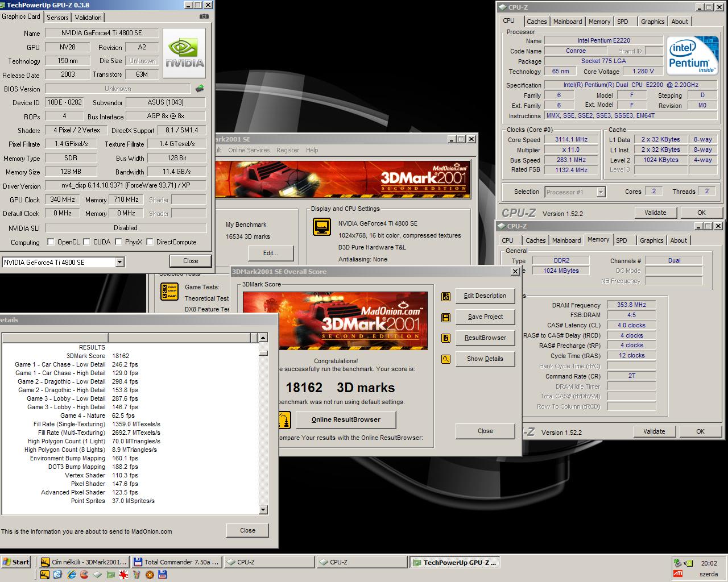
Task: Click Close in the Overall Score dialog
Action: click(485, 431)
